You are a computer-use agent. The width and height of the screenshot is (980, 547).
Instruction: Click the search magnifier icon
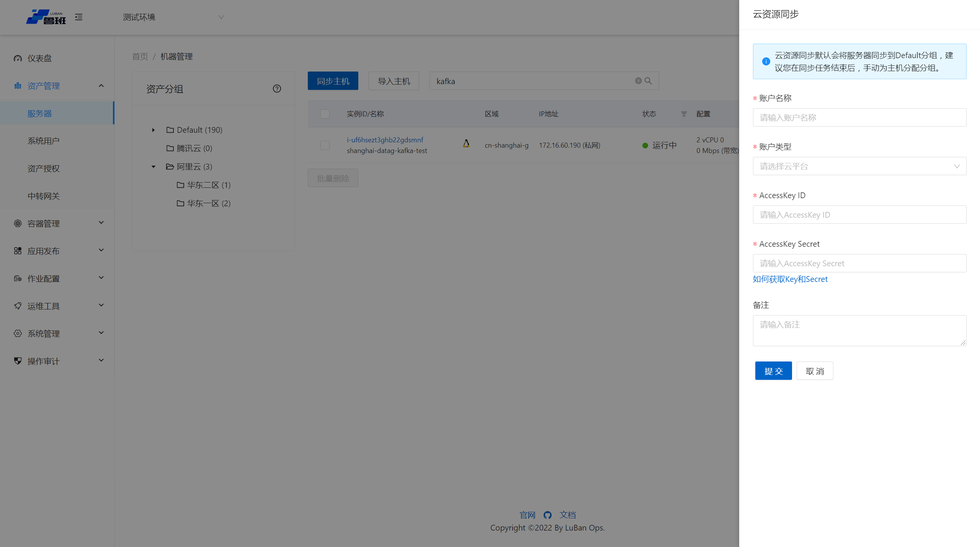(x=648, y=81)
